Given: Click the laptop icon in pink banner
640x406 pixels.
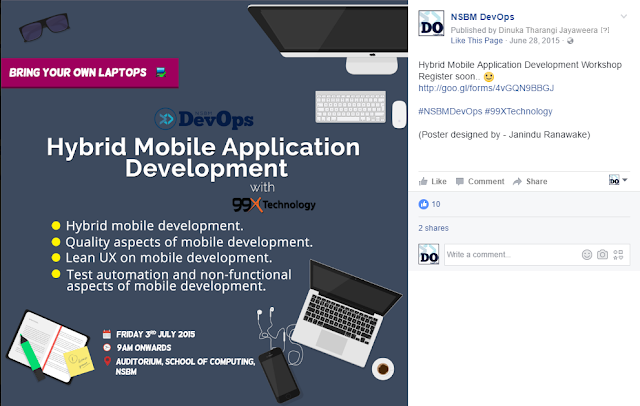Looking at the screenshot, I should pyautogui.click(x=161, y=73).
